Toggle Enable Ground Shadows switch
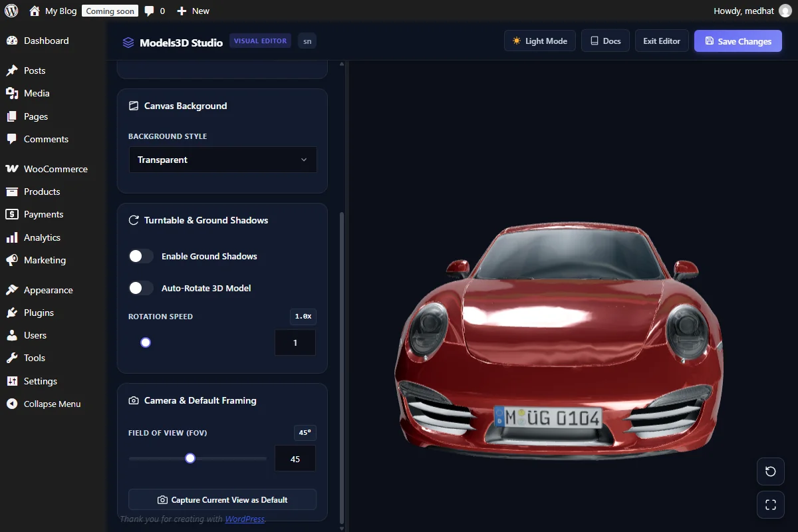Screen dimensions: 798x532 (x=141, y=256)
